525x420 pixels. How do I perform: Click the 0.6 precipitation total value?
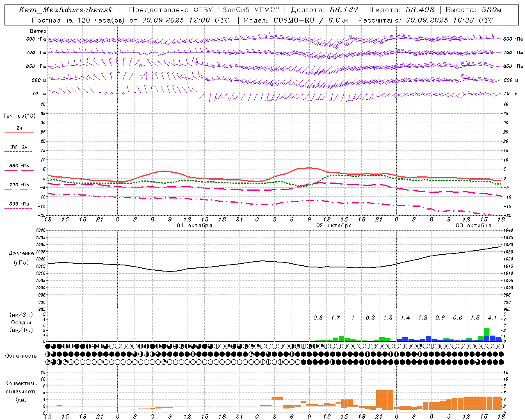tap(457, 317)
